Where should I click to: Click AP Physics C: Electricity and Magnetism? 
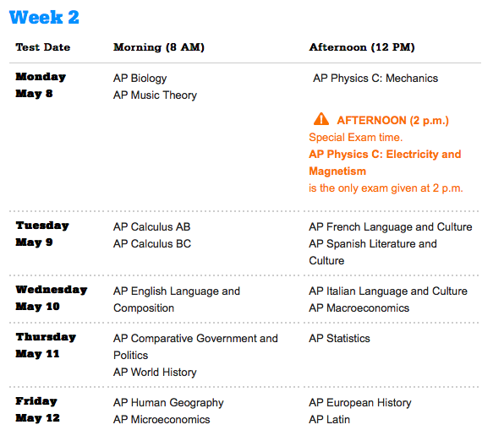point(385,162)
